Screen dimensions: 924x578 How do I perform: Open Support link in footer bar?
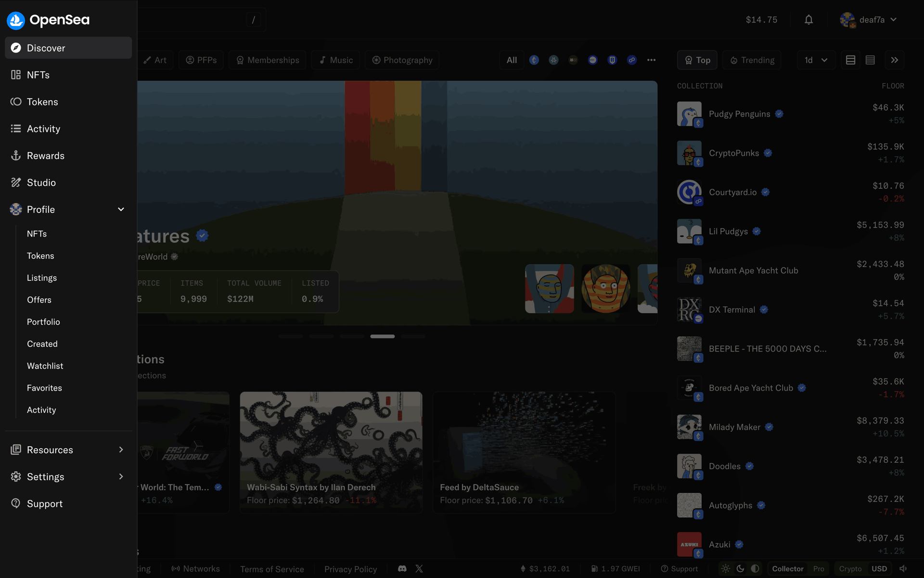[x=679, y=569]
